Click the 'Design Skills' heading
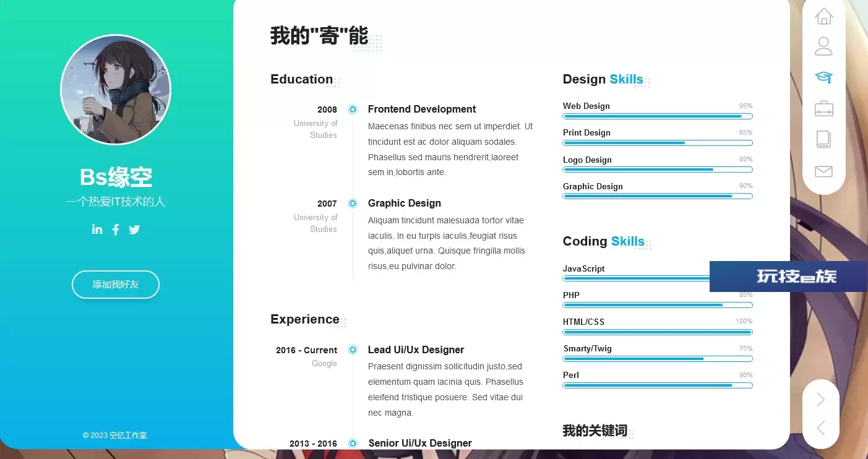This screenshot has height=459, width=868. coord(603,79)
